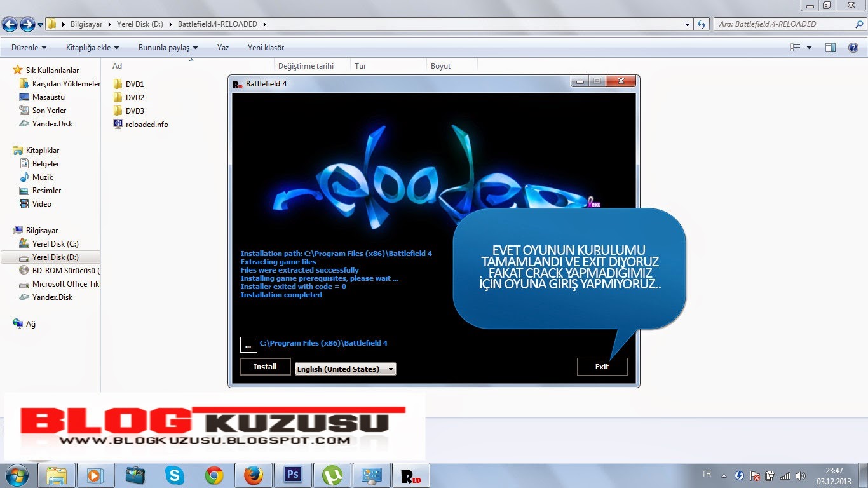
Task: Select Son Yerler in sidebar
Action: coord(43,111)
